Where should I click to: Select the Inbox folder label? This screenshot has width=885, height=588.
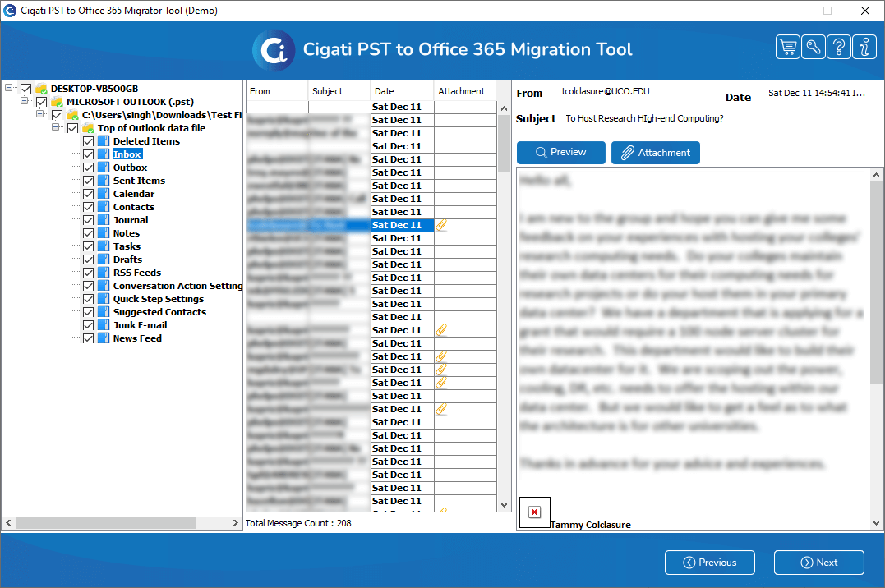(127, 154)
